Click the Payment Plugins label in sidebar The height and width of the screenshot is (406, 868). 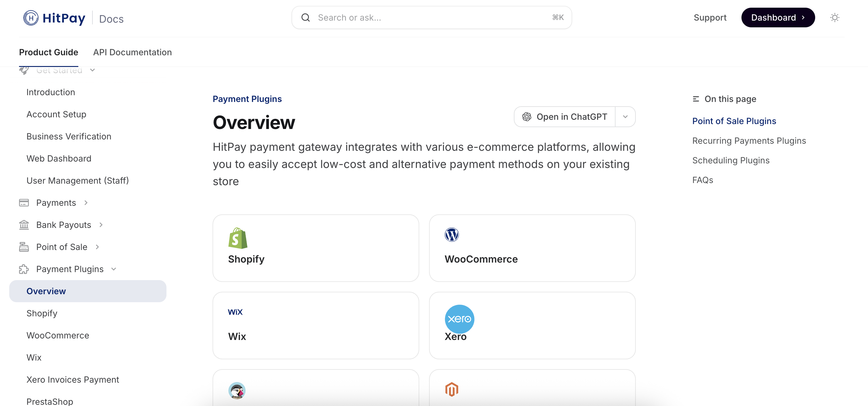pyautogui.click(x=70, y=269)
